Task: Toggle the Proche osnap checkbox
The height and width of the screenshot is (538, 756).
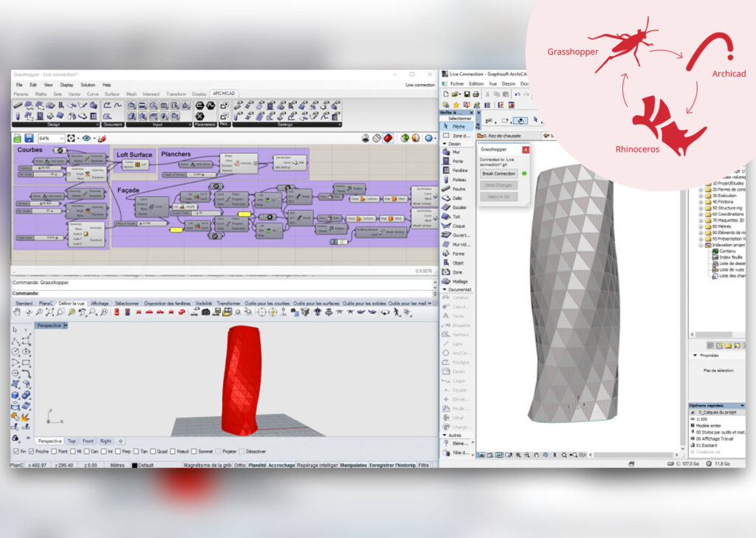Action: click(x=31, y=452)
